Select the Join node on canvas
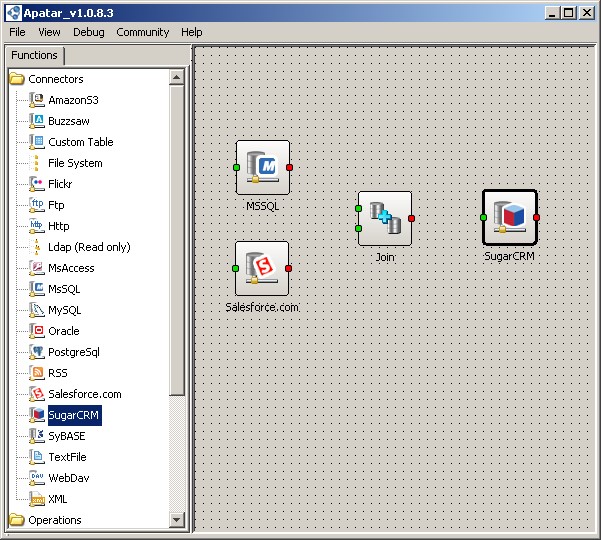601x540 pixels. point(385,218)
